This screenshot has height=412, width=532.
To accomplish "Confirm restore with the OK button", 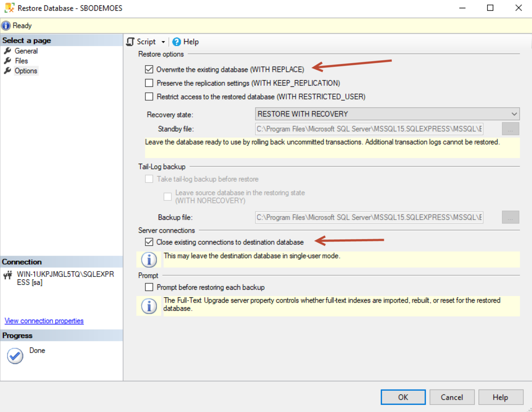I will coord(403,397).
